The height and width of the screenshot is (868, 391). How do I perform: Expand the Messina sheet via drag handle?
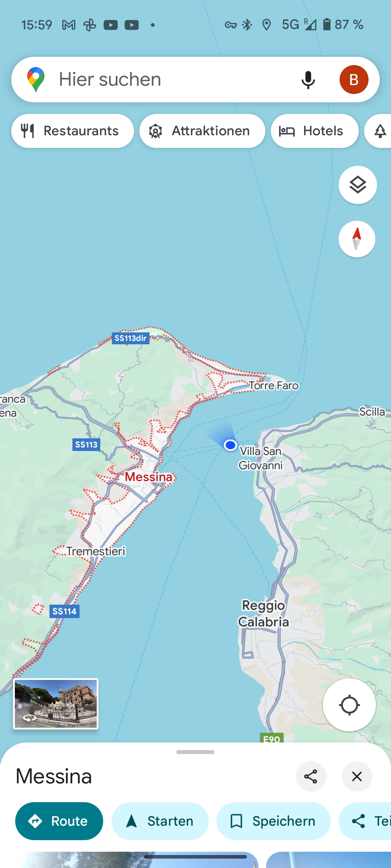(x=195, y=752)
